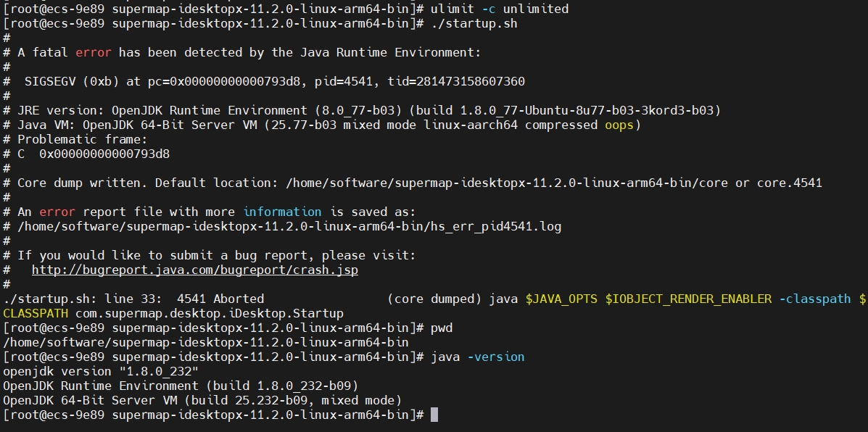Select the 'openjdk version "1.8.0_232"' line
Image resolution: width=868 pixels, height=432 pixels.
pos(101,371)
